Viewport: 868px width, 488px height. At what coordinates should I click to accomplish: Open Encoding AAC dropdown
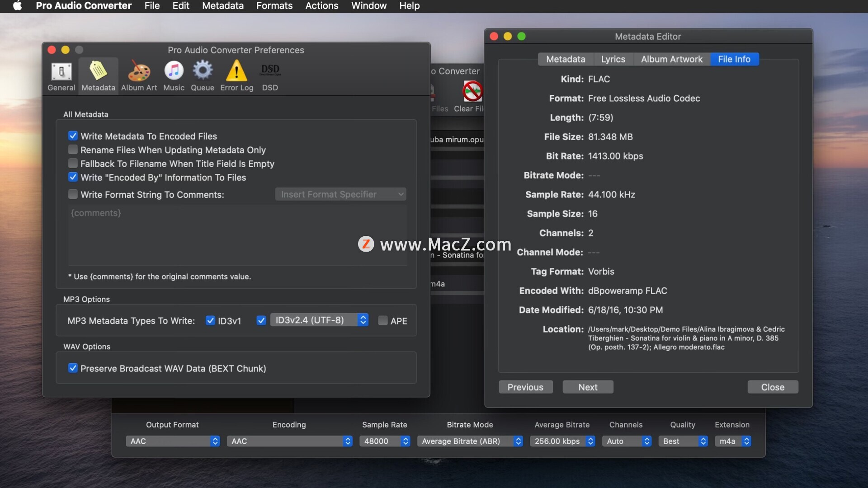click(289, 441)
